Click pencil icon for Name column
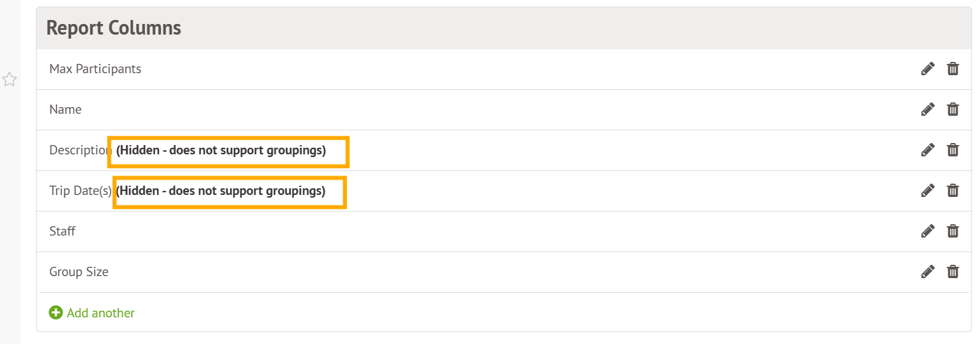This screenshot has width=980, height=344. [927, 110]
